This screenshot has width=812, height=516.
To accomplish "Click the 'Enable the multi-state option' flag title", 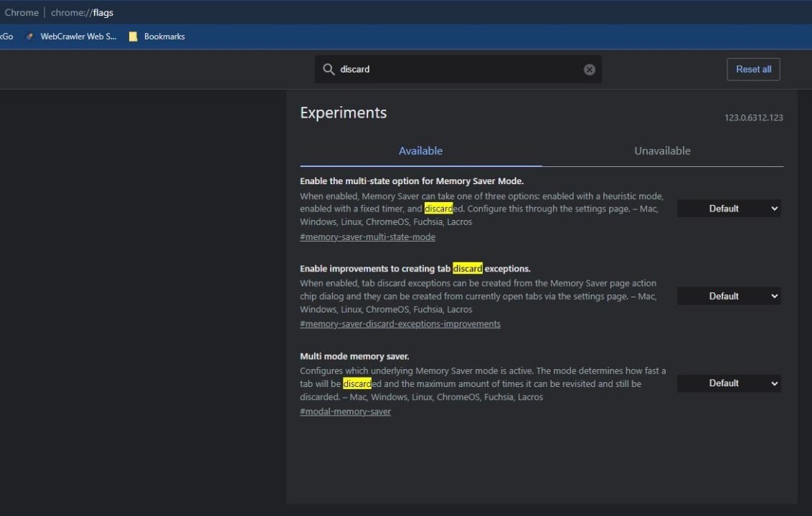I will tap(411, 181).
